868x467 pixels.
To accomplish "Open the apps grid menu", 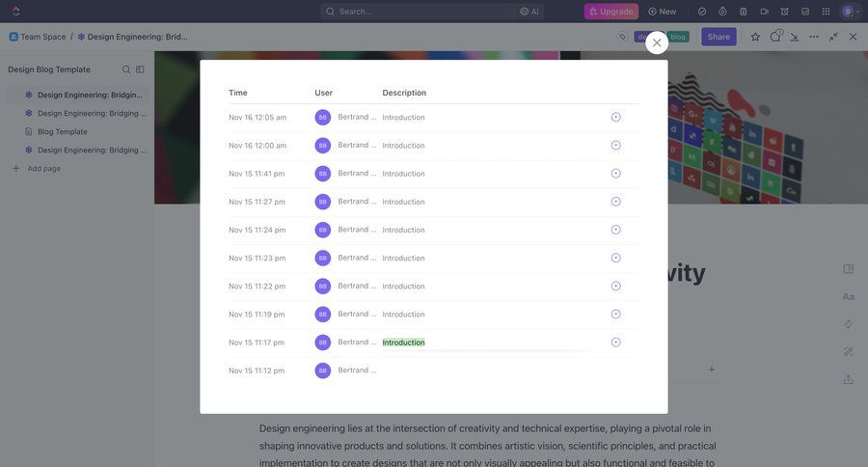I will tap(826, 11).
